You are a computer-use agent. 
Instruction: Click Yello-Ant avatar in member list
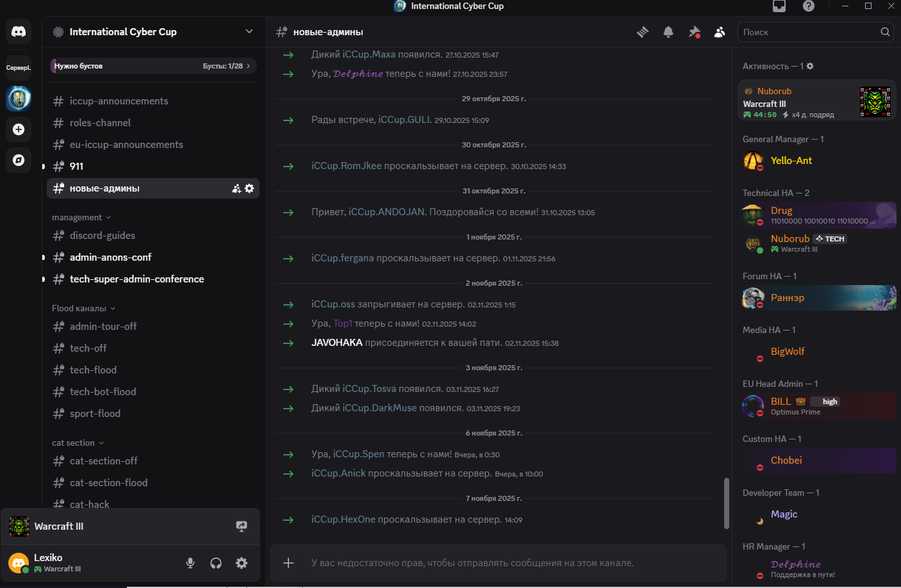pos(753,161)
